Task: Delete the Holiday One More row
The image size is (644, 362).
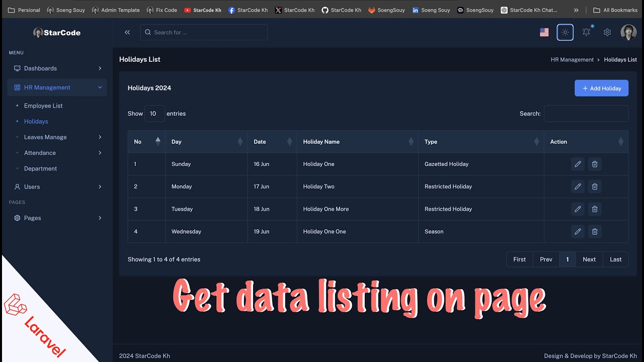Action: click(595, 209)
